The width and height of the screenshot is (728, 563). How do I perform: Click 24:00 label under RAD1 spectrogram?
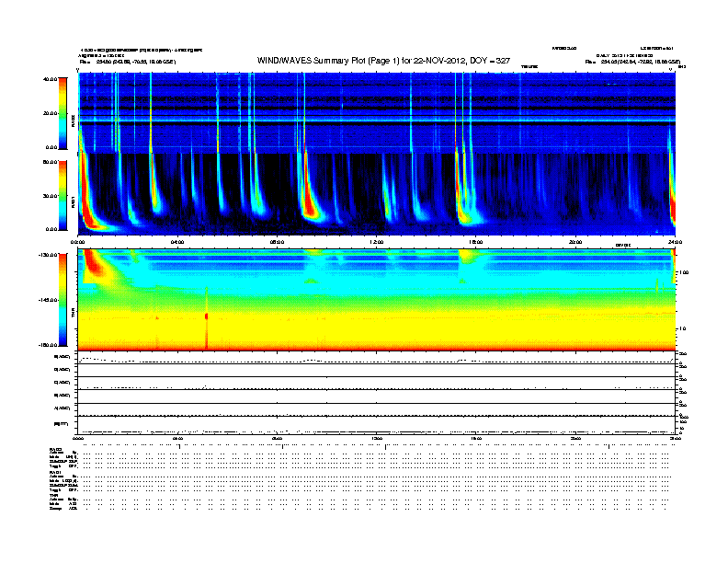(675, 242)
